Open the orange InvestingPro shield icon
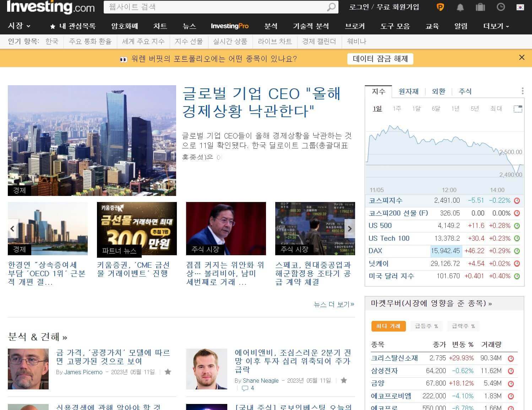This screenshot has width=532, height=410. [440, 7]
